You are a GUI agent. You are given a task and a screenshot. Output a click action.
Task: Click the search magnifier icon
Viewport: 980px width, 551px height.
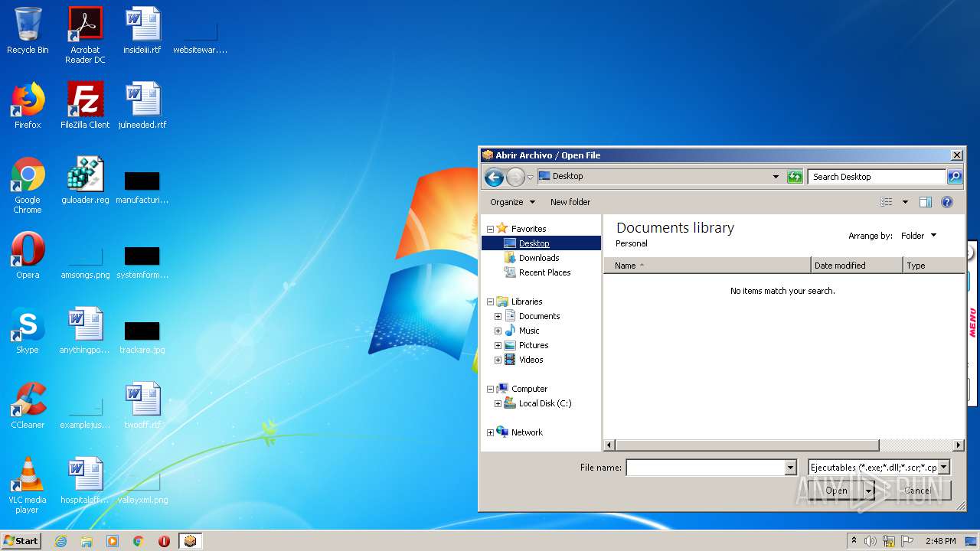pyautogui.click(x=955, y=177)
